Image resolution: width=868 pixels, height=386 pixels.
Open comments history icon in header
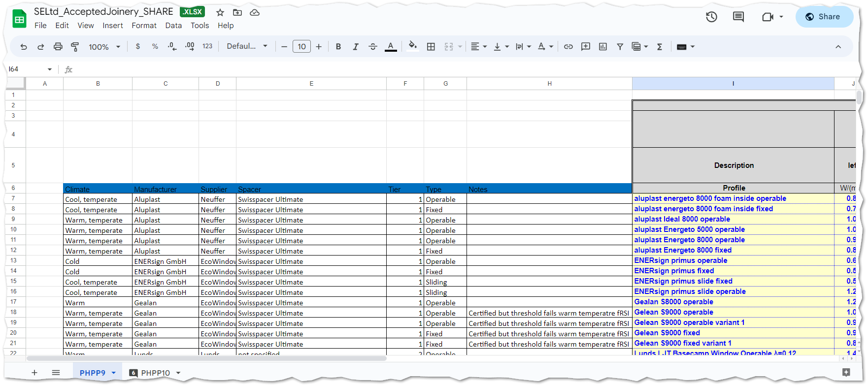tap(738, 17)
